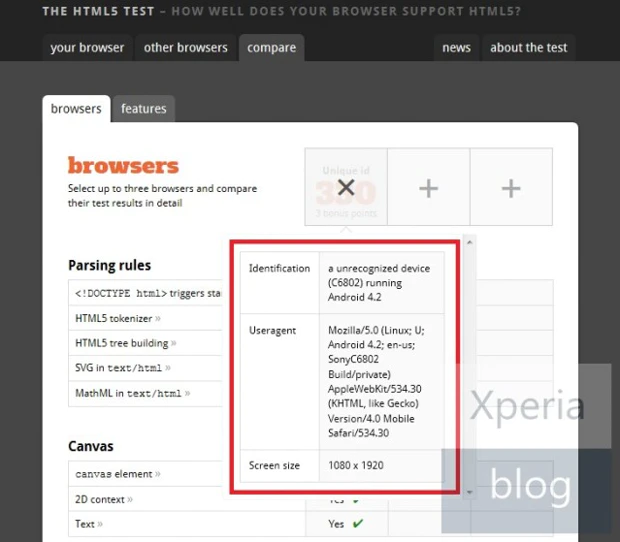The height and width of the screenshot is (542, 620).
Task: Go to the 'about the test' tab
Action: pos(528,47)
